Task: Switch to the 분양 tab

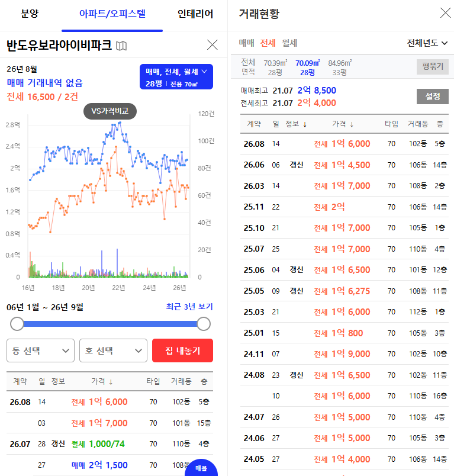Action: [x=30, y=14]
